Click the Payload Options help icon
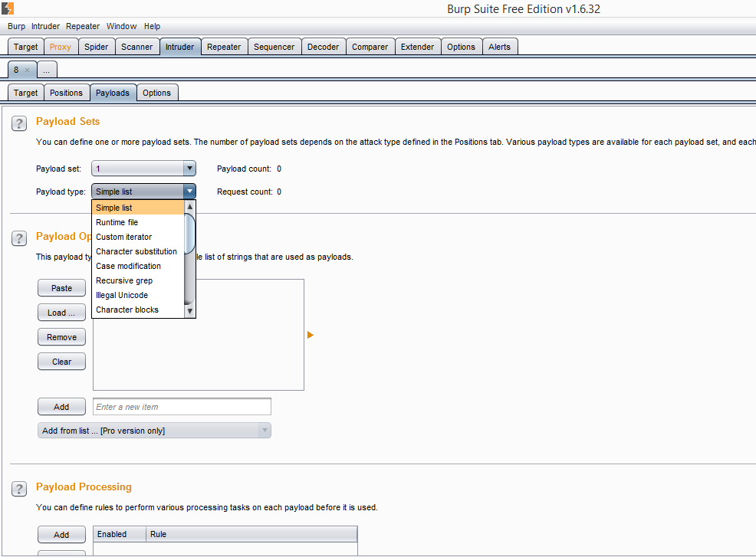Viewport: 756px width, 557px height. coord(19,238)
